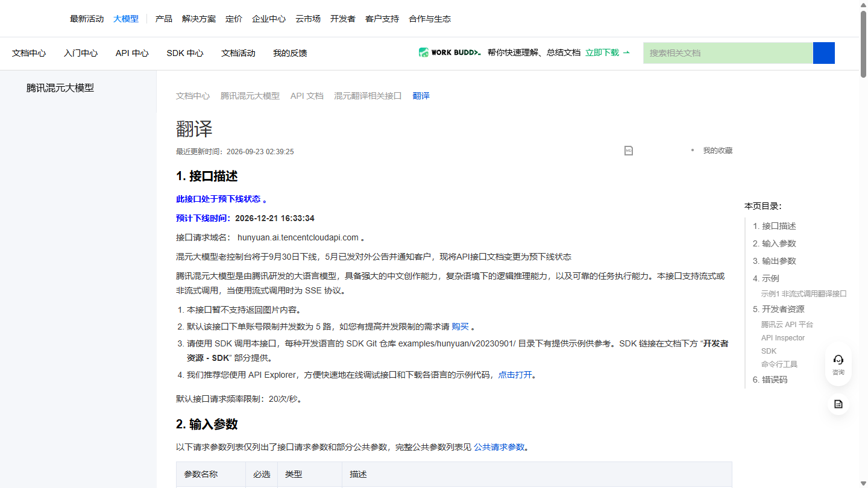Open the 咨询 headset support icon
Viewport: 868px width, 488px height.
coord(838,365)
